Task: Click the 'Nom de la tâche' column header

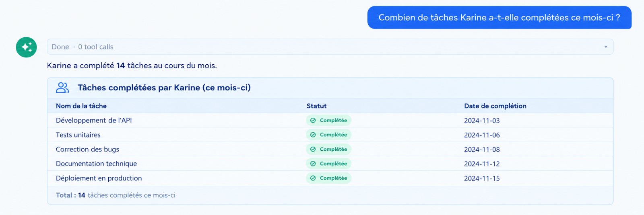Action: coord(81,106)
